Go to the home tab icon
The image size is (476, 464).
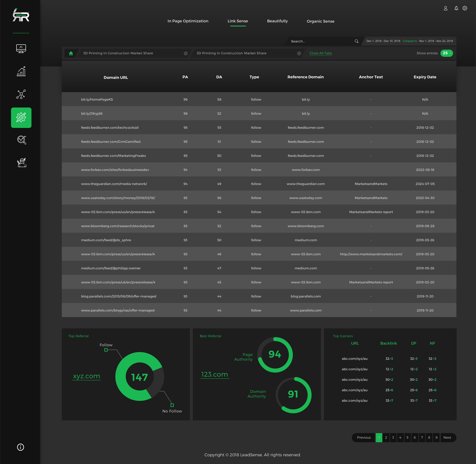[x=71, y=53]
